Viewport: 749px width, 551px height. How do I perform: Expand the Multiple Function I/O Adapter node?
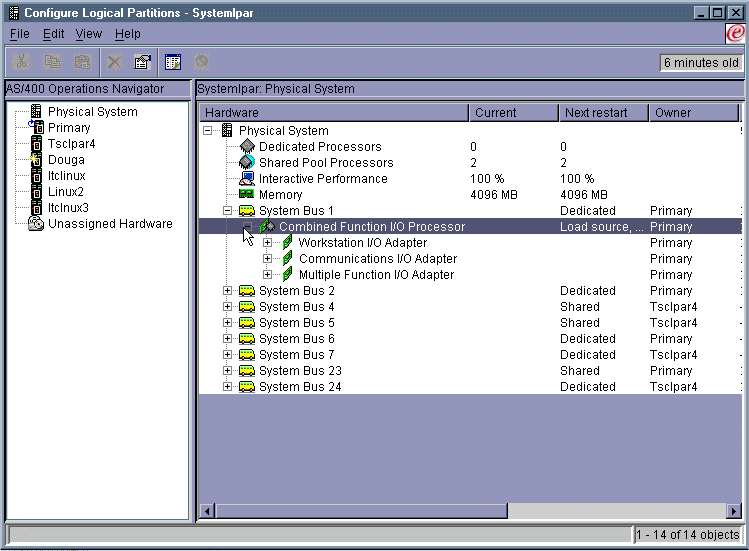[268, 275]
